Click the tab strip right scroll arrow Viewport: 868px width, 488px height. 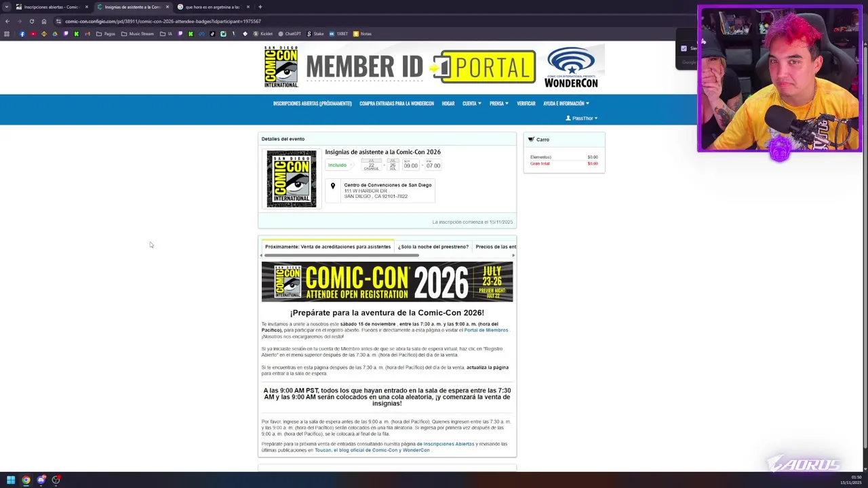tap(513, 256)
